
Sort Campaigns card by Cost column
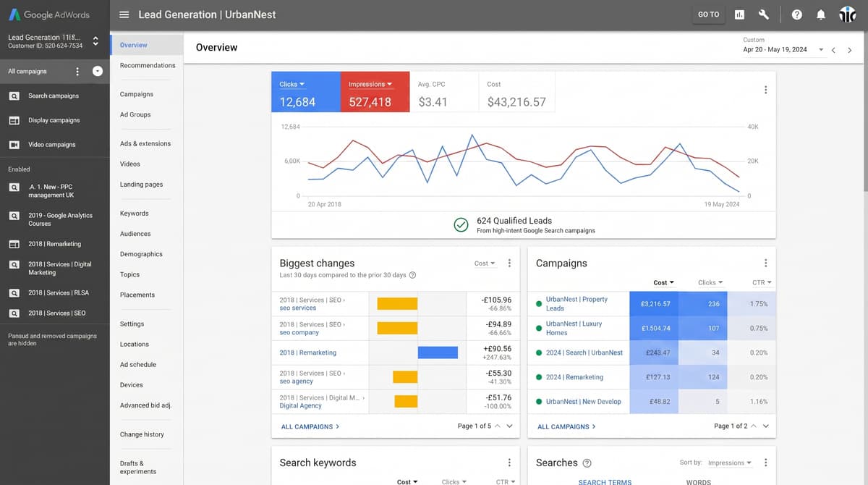pos(663,282)
